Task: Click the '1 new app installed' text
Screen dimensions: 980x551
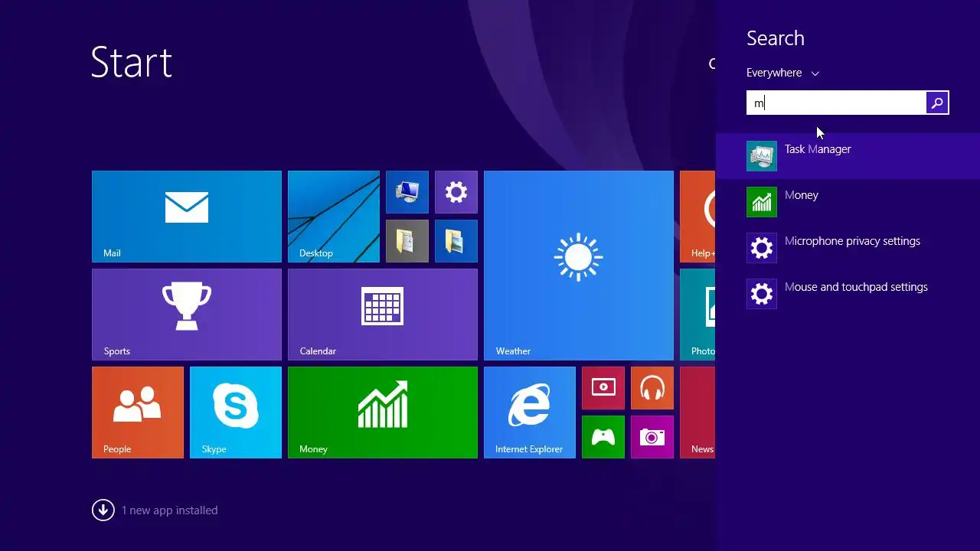Action: pos(170,510)
